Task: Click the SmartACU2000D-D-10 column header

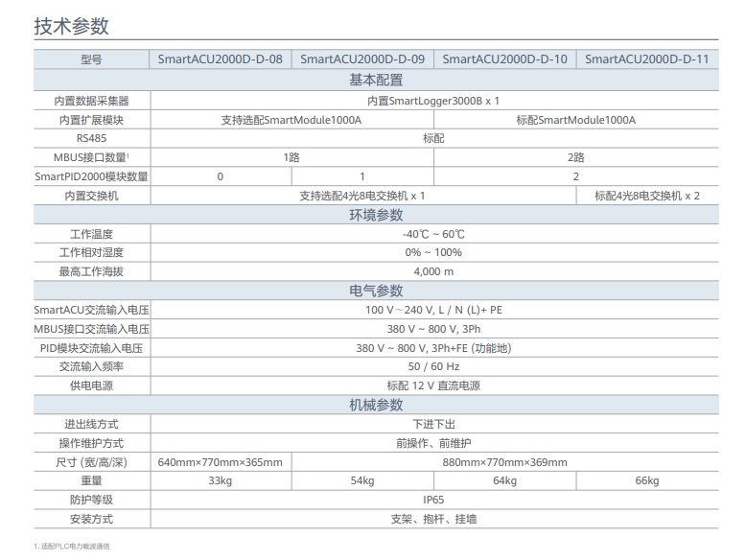Action: (504, 59)
